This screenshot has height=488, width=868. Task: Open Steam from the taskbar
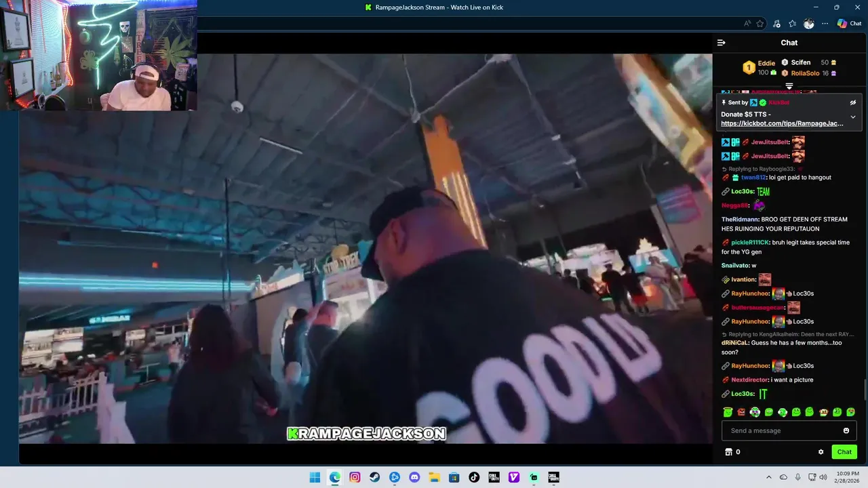(x=374, y=477)
